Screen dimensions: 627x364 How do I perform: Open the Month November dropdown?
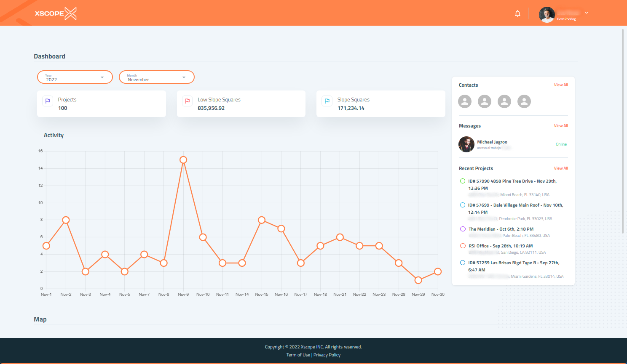coord(157,77)
